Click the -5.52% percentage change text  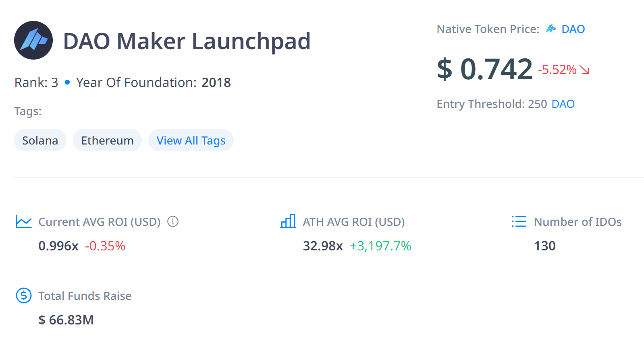click(557, 70)
